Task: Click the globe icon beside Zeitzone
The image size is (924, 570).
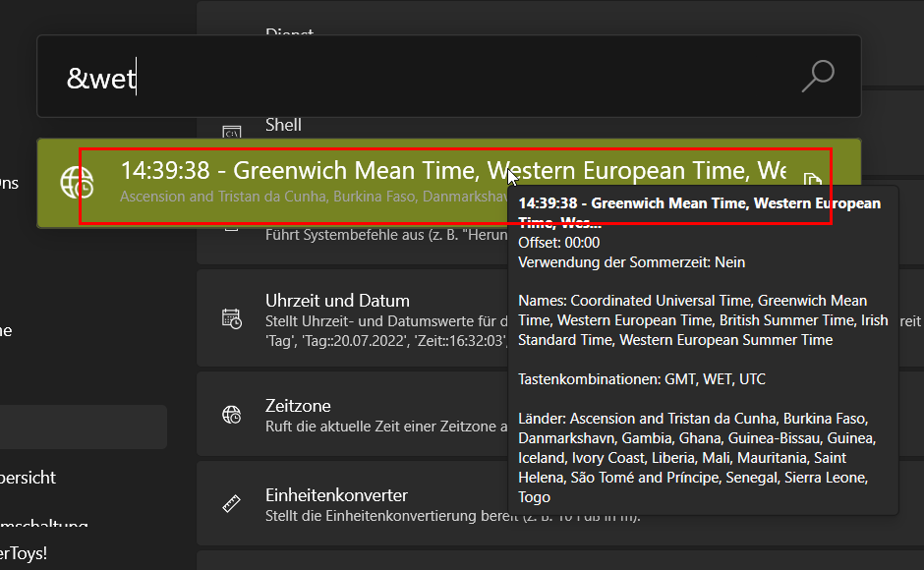Action: tap(232, 415)
